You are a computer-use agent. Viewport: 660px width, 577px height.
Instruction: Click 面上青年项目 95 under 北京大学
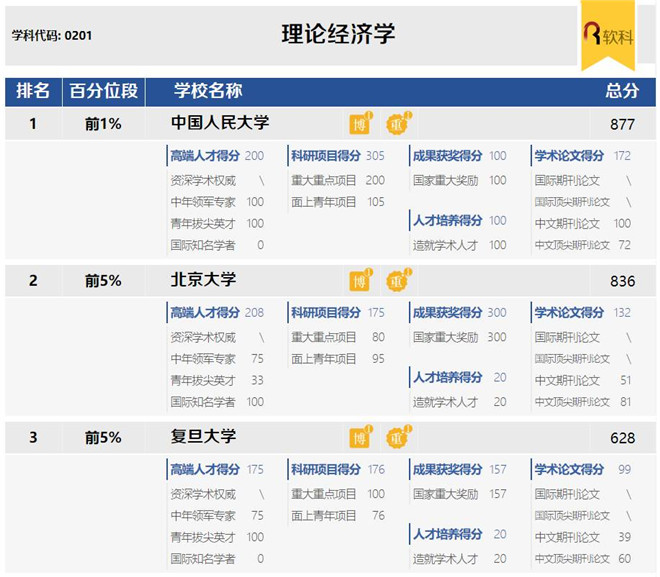338,359
